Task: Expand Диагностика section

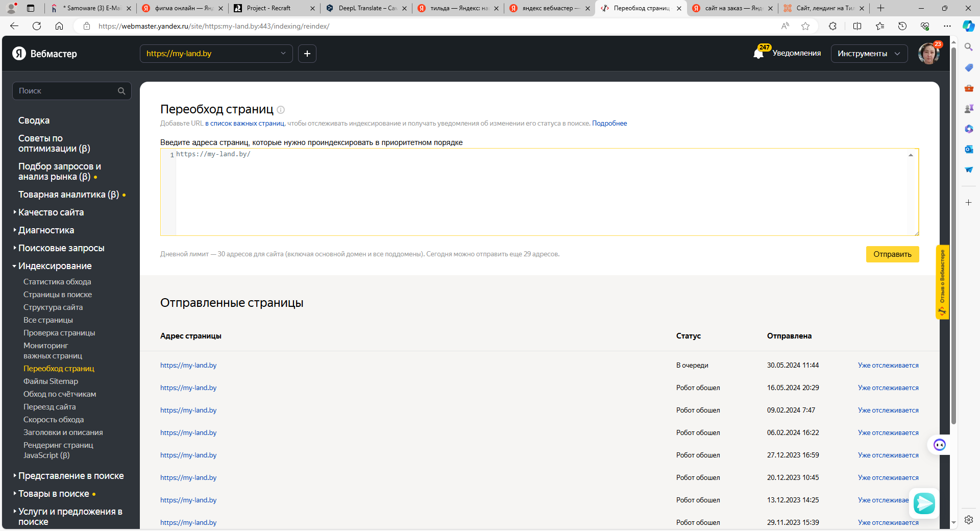Action: click(46, 230)
